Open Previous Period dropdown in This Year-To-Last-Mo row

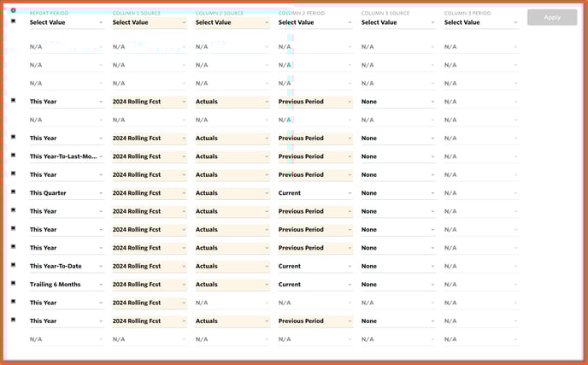315,156
